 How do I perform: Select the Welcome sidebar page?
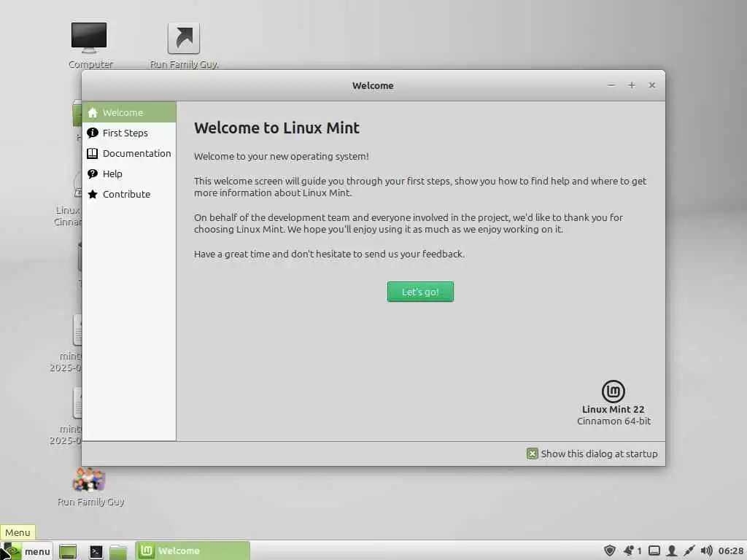pyautogui.click(x=129, y=112)
